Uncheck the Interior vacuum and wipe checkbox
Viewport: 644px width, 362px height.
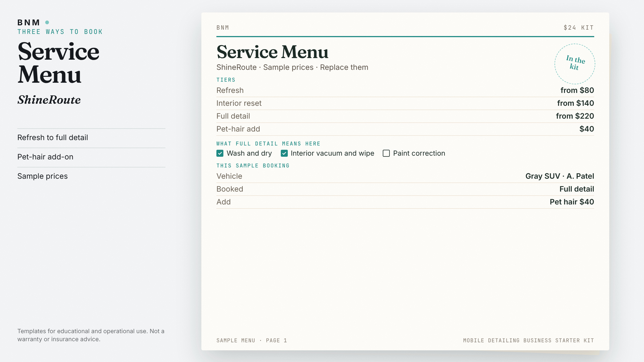pos(284,153)
